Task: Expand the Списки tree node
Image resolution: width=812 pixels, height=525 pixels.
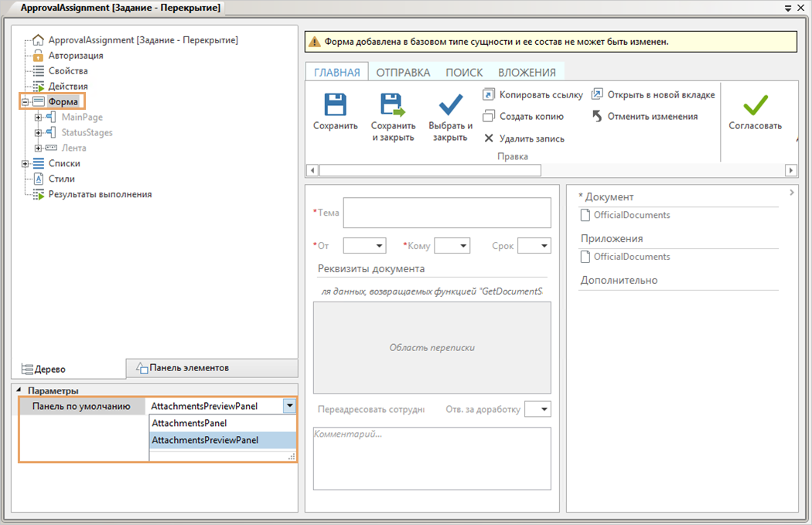Action: (x=26, y=164)
